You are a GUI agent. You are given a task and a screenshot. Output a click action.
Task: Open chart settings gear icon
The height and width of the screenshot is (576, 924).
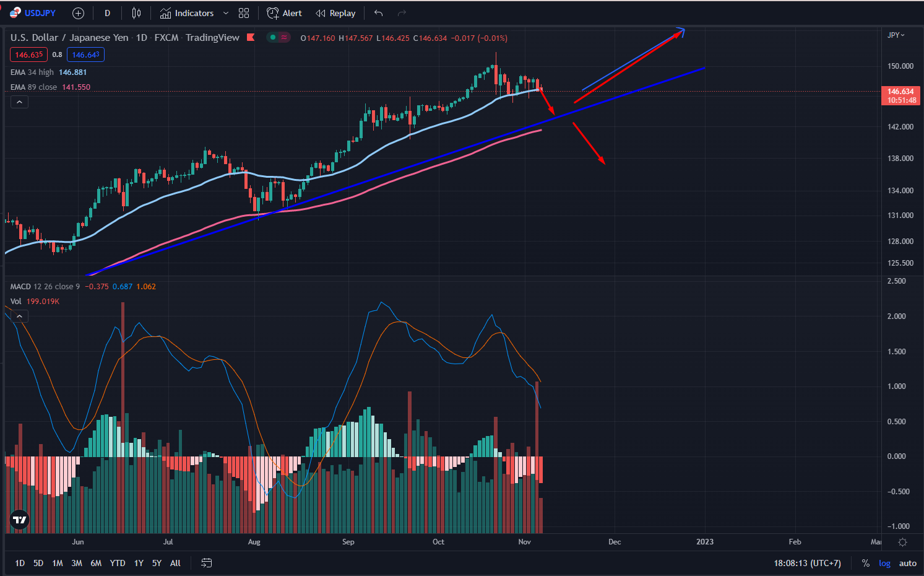coord(902,542)
